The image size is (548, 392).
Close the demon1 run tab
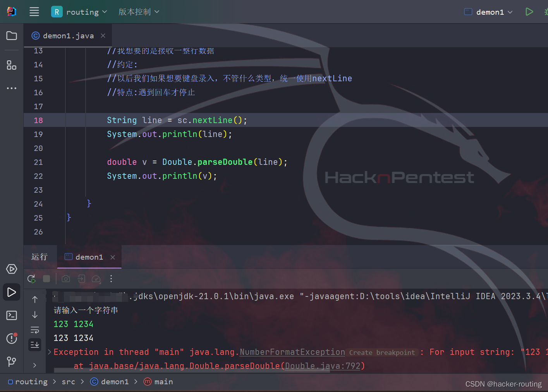point(113,257)
